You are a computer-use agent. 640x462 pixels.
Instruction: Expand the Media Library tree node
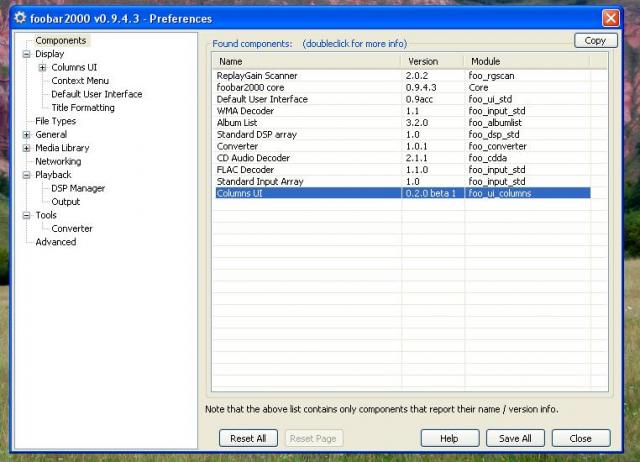coord(27,148)
